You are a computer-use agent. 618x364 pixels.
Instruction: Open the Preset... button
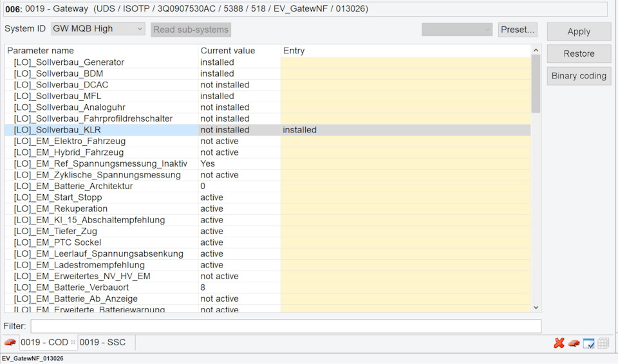518,30
